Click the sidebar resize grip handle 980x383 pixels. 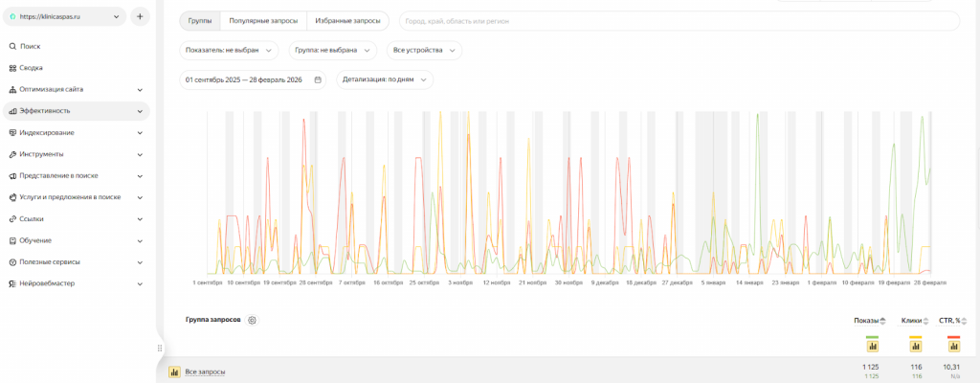[x=160, y=348]
